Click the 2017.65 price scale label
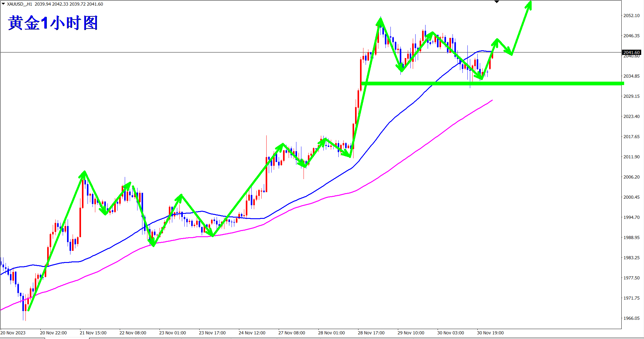Viewport: 644px width, 339px height. 632,137
